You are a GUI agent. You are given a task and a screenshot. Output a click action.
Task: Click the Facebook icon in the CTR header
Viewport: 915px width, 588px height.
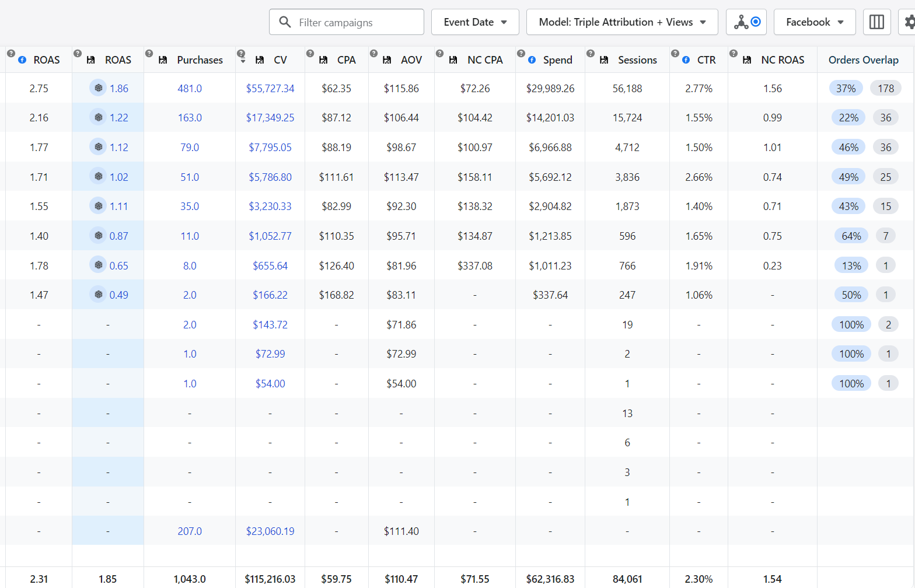[686, 60]
